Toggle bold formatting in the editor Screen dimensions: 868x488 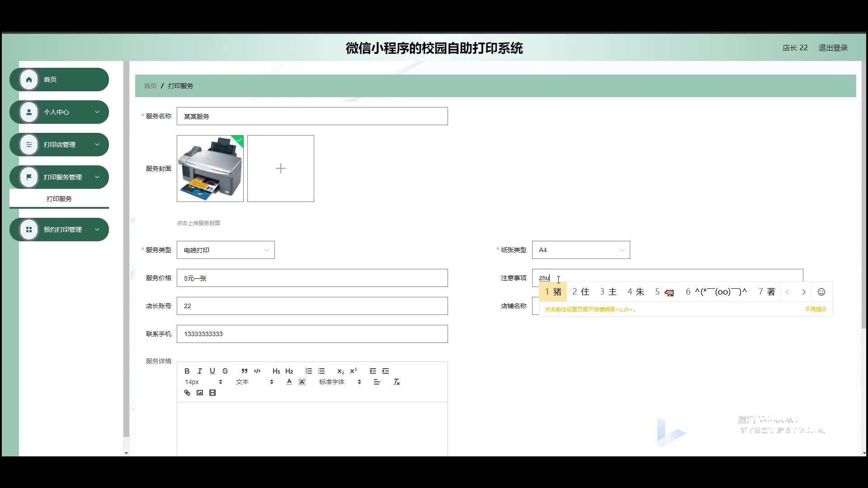pyautogui.click(x=187, y=371)
